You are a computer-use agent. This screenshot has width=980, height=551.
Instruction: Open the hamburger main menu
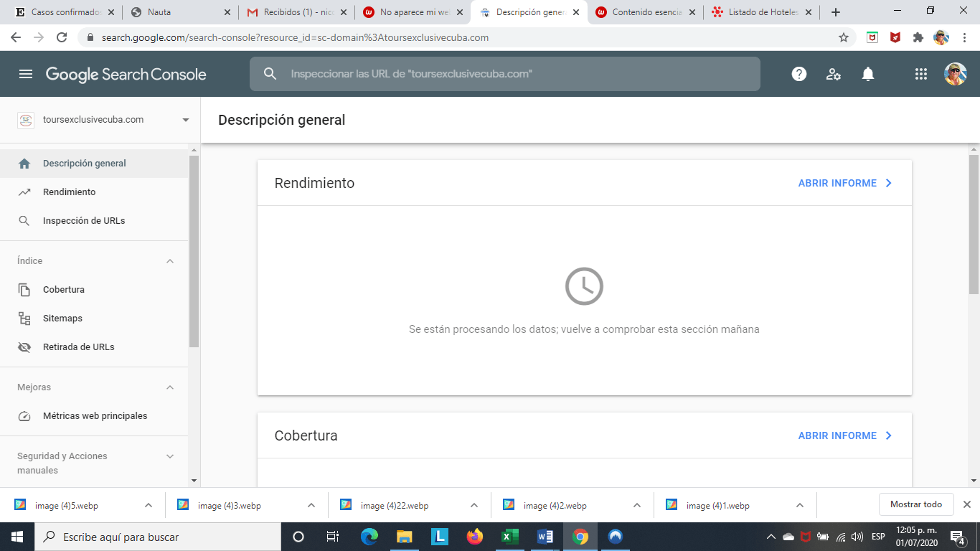(26, 74)
